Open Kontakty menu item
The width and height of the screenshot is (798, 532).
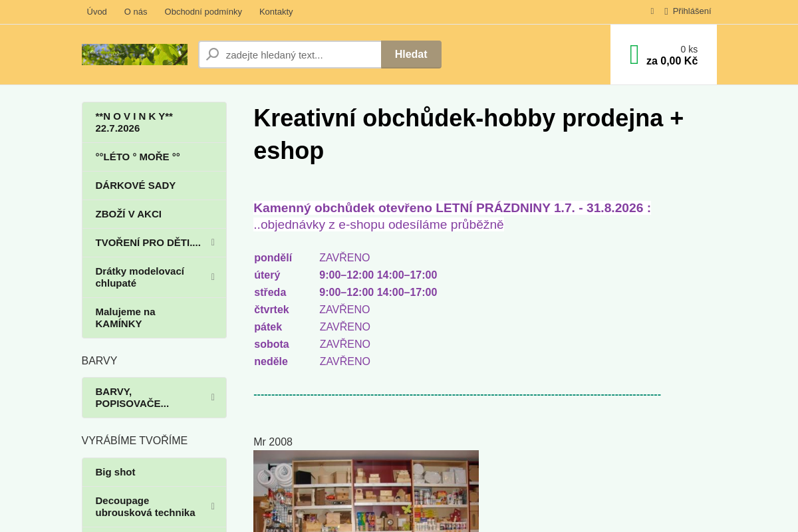coord(276,11)
